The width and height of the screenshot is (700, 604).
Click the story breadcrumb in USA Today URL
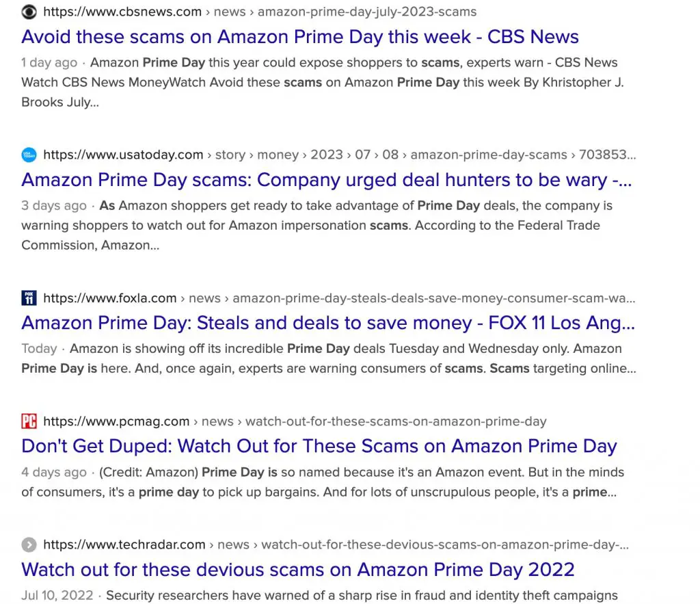[x=230, y=154]
